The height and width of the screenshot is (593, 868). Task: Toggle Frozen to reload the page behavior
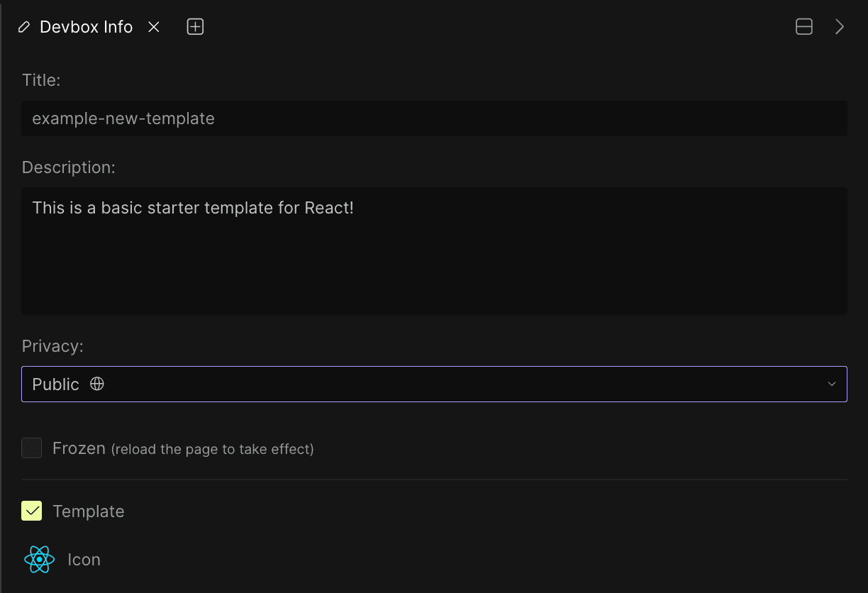31,448
